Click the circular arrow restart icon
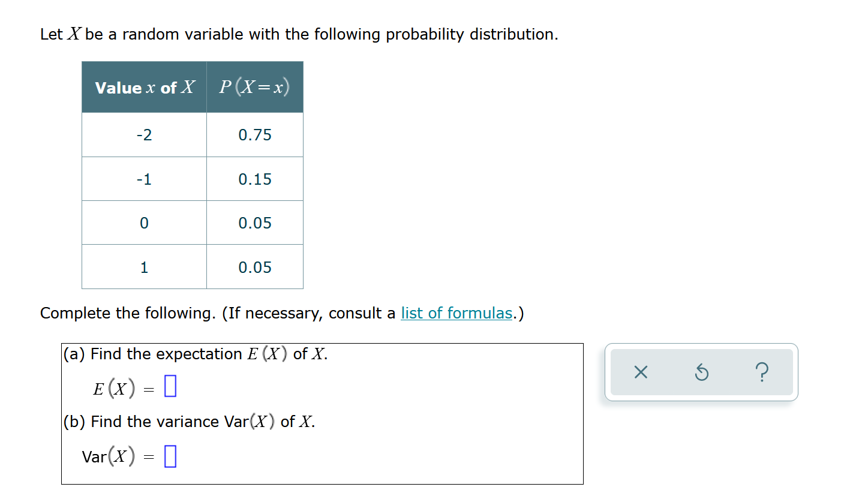Image resolution: width=868 pixels, height=496 pixels. click(x=702, y=372)
